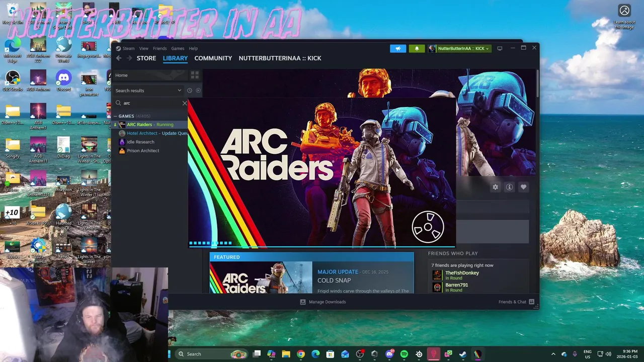Open the COMMUNITY tab

pos(213,58)
